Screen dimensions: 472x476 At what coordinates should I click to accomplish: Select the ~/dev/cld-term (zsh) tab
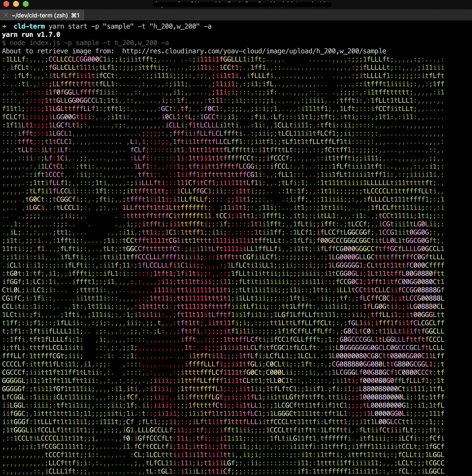pos(40,15)
